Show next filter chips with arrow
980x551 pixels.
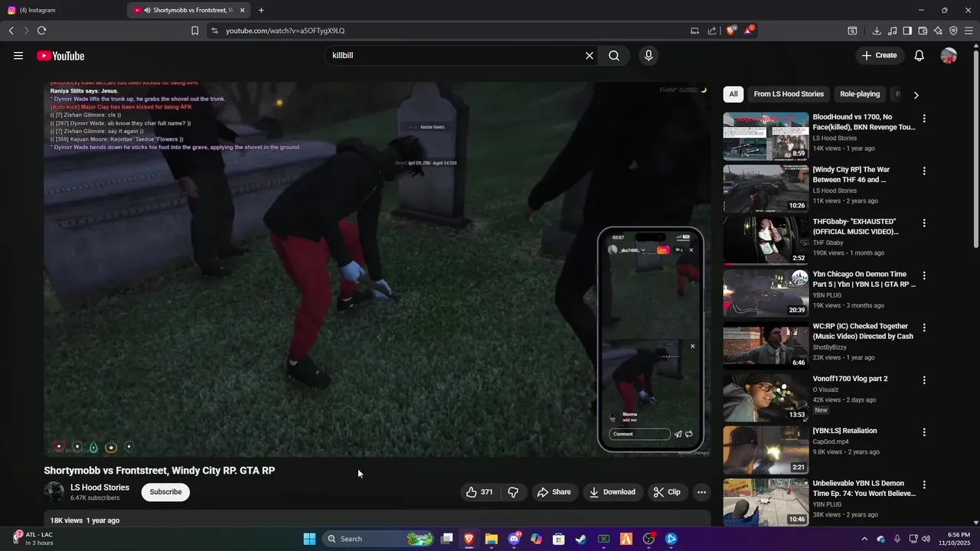click(916, 95)
